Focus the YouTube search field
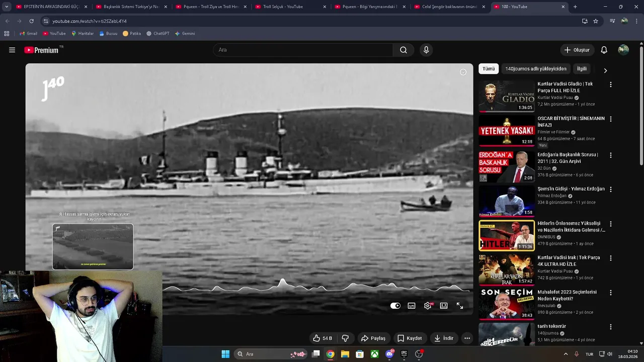The height and width of the screenshot is (362, 644). (303, 50)
